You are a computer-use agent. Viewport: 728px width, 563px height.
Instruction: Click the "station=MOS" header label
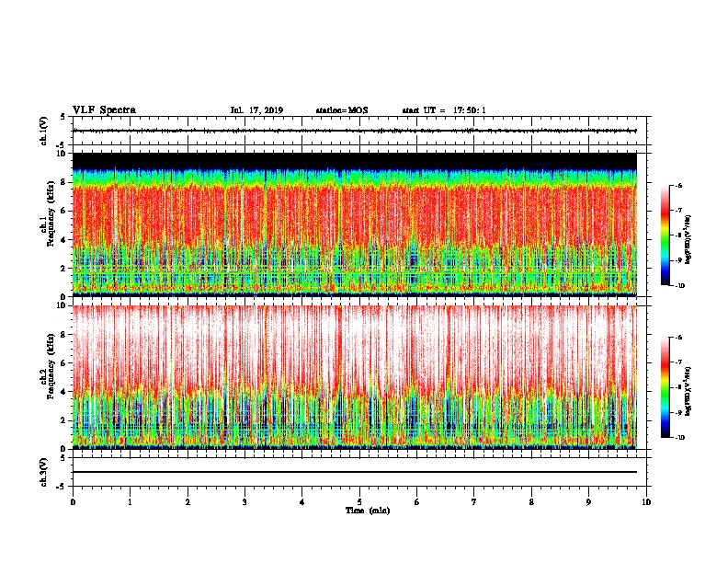pyautogui.click(x=342, y=110)
